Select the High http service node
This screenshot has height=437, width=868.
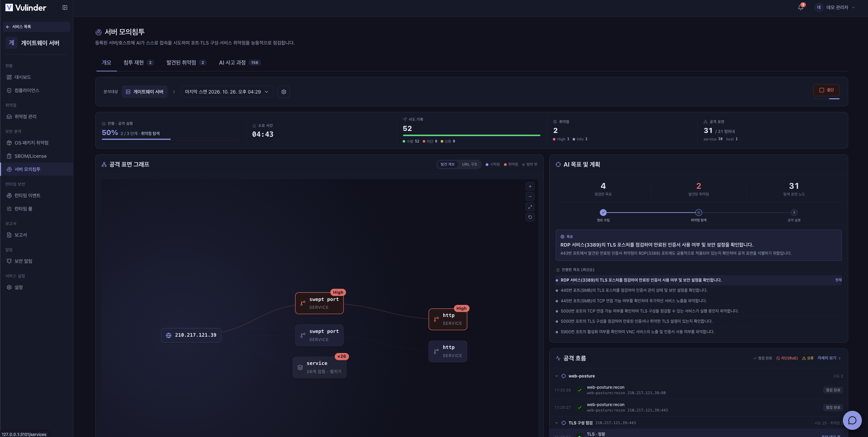pyautogui.click(x=448, y=319)
